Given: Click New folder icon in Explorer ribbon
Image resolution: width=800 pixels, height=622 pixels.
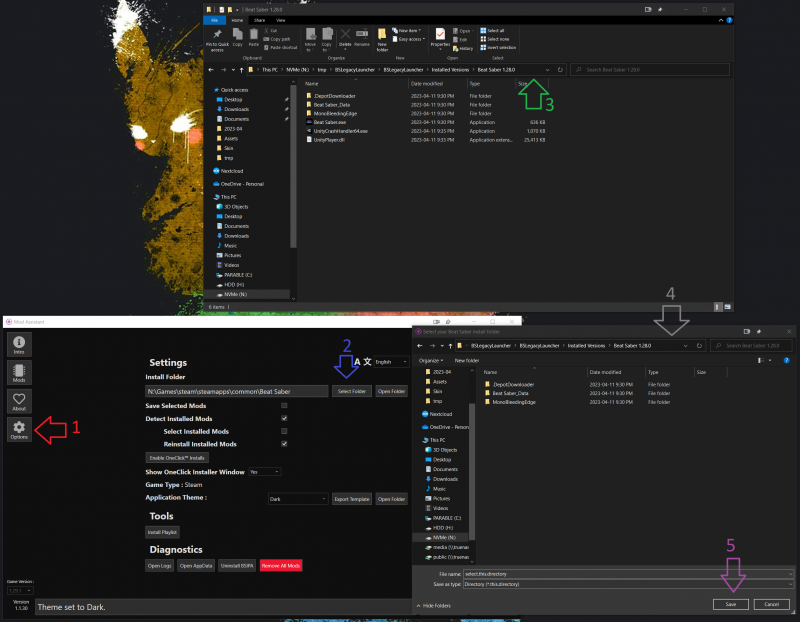Looking at the screenshot, I should point(382,36).
